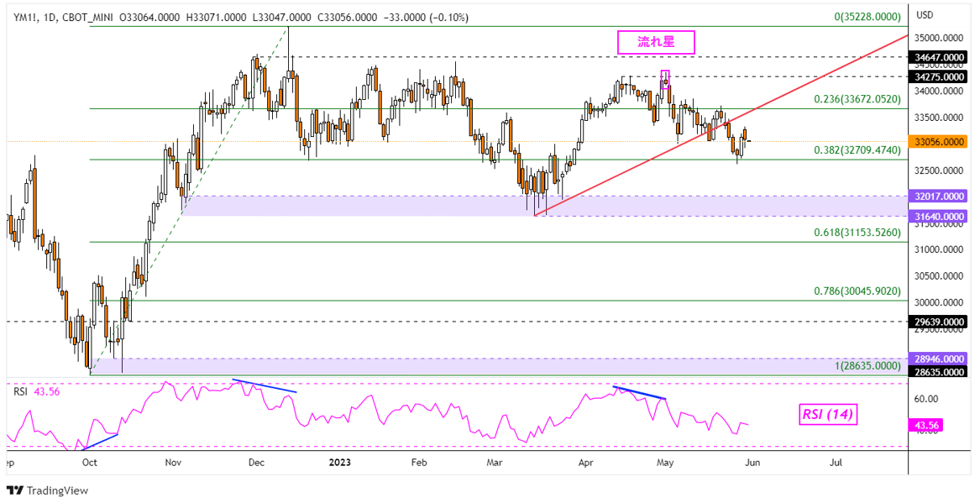Click the TradingView logo

coord(48,490)
